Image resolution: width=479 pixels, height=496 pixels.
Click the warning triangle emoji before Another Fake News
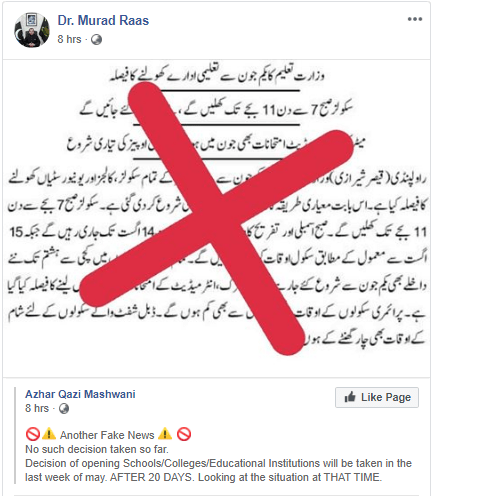pyautogui.click(x=49, y=434)
